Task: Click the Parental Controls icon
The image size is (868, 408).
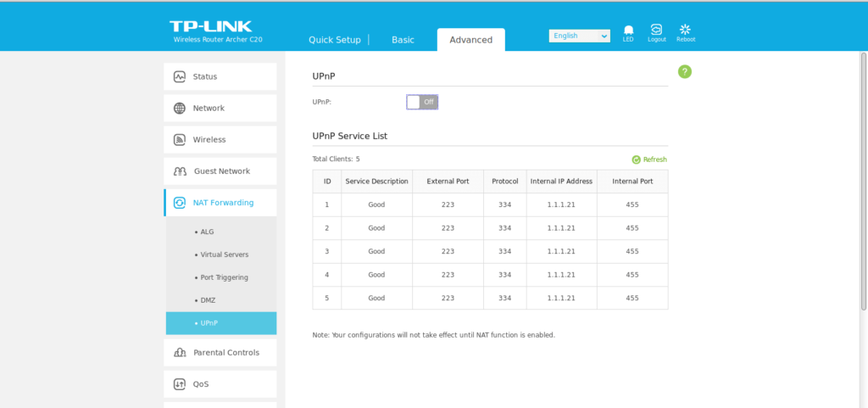Action: (180, 353)
